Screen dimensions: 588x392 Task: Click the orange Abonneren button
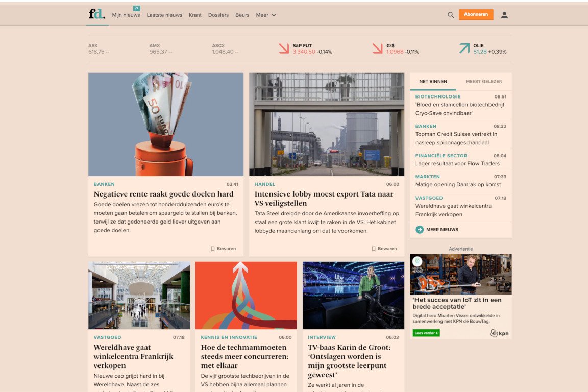point(476,15)
